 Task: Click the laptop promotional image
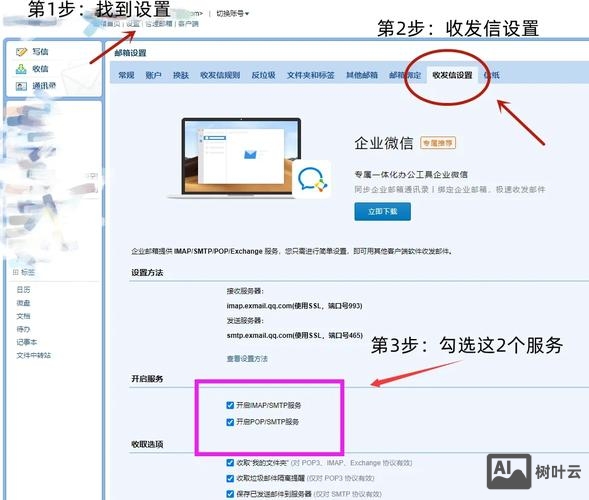(241, 158)
